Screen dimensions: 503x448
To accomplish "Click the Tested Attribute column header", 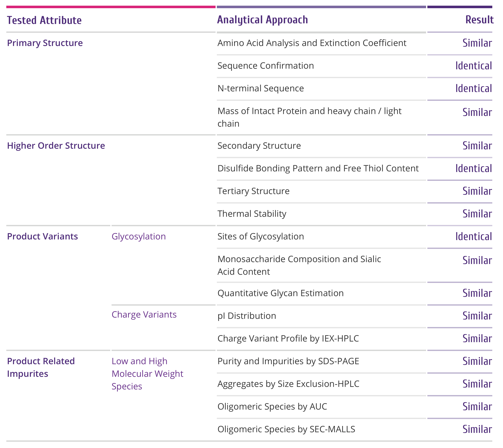I will 44,20.
